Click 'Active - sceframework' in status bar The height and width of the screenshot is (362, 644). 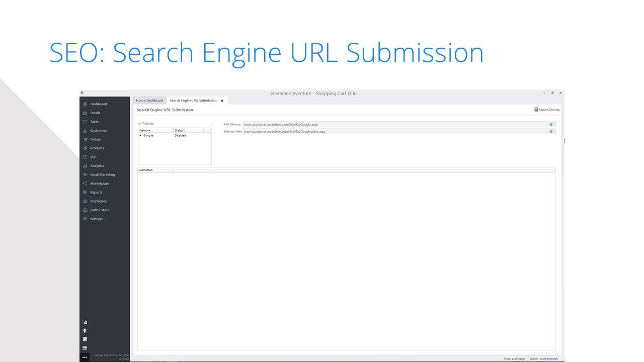click(544, 358)
